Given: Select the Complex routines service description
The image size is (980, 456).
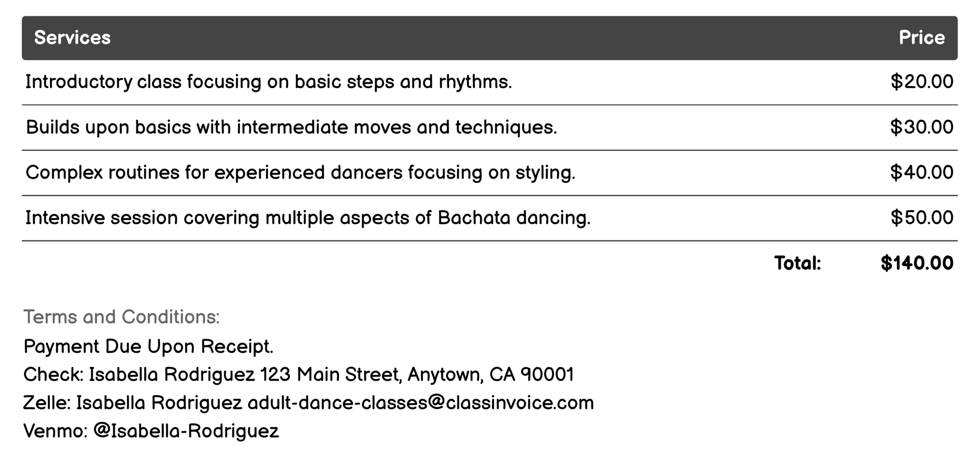Looking at the screenshot, I should click(x=300, y=172).
